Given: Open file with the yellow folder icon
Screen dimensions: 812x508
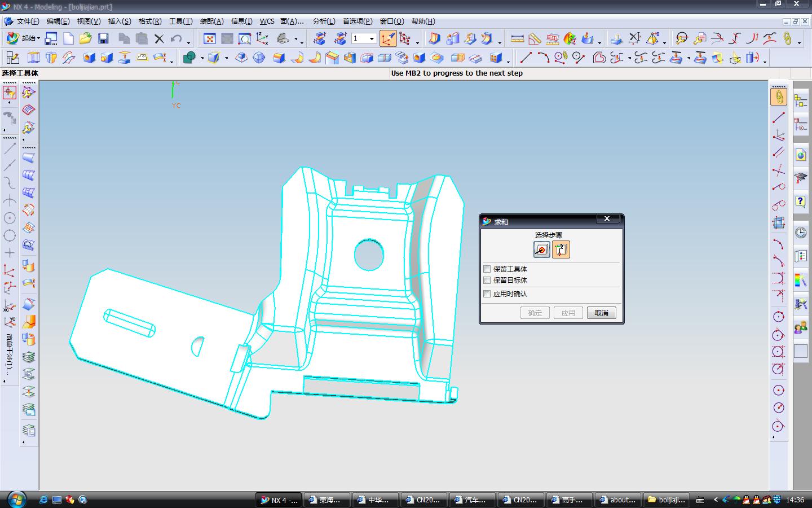Looking at the screenshot, I should tap(85, 38).
